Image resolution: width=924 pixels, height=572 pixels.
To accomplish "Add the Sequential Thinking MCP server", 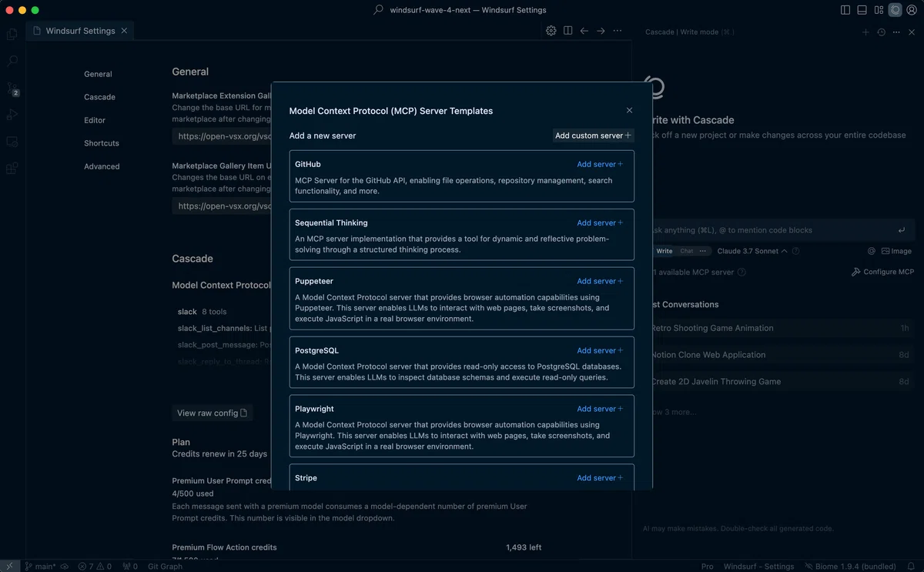I will [600, 222].
